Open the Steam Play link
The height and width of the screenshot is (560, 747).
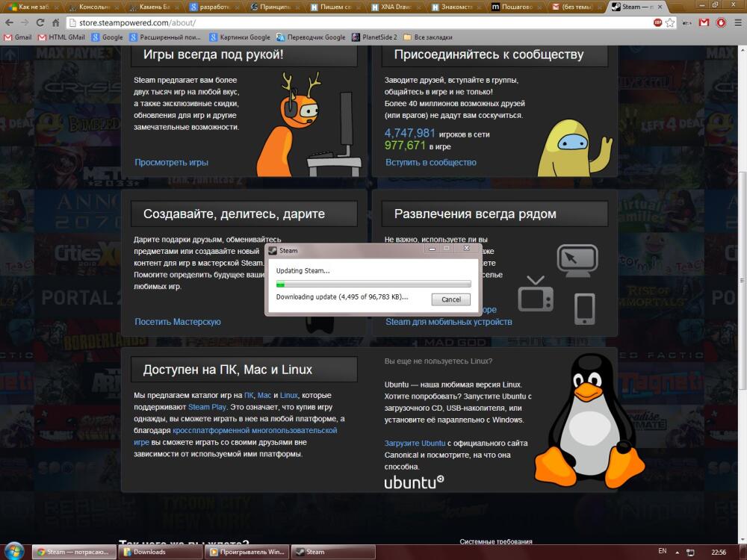(x=207, y=407)
